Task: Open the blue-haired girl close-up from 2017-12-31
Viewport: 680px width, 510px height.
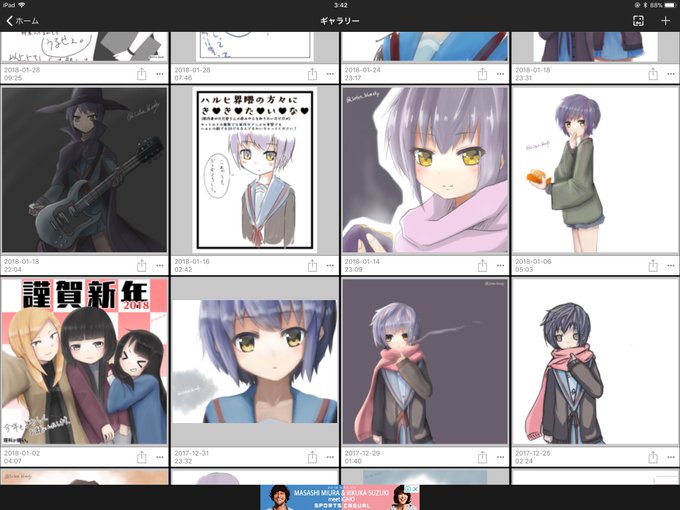Action: coord(255,361)
